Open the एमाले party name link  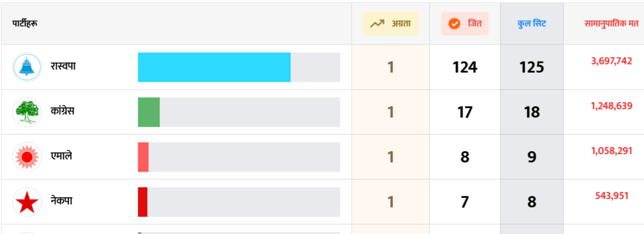click(x=61, y=156)
